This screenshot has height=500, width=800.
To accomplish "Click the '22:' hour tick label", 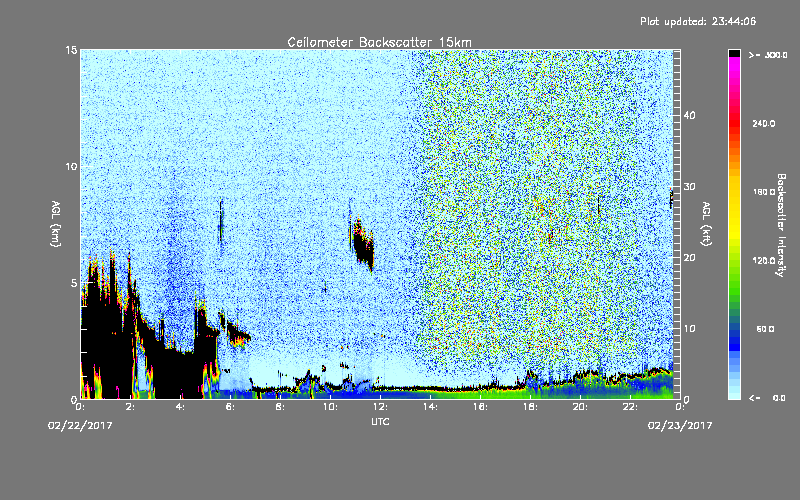I will [631, 407].
